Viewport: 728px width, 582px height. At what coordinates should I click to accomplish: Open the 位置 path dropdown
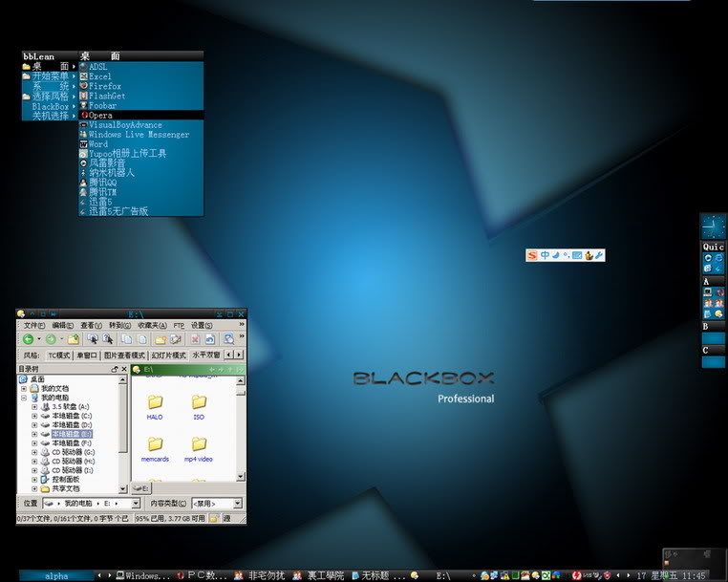pos(136,504)
